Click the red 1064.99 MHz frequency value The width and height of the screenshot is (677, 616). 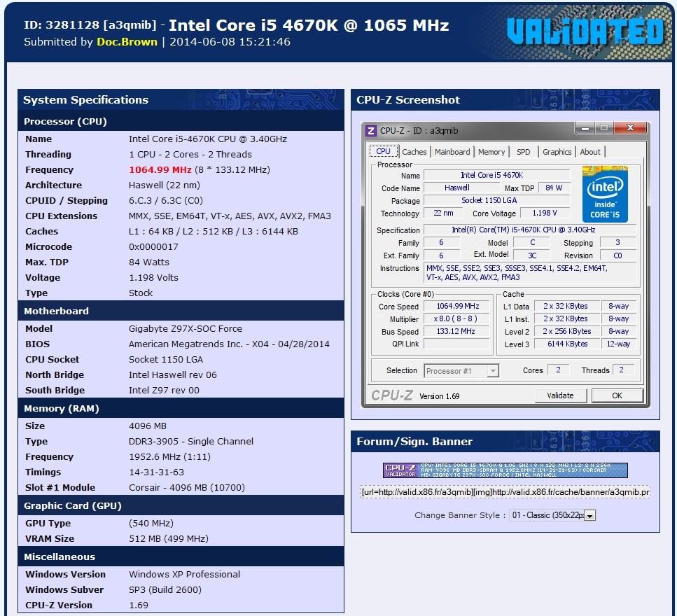coord(160,169)
